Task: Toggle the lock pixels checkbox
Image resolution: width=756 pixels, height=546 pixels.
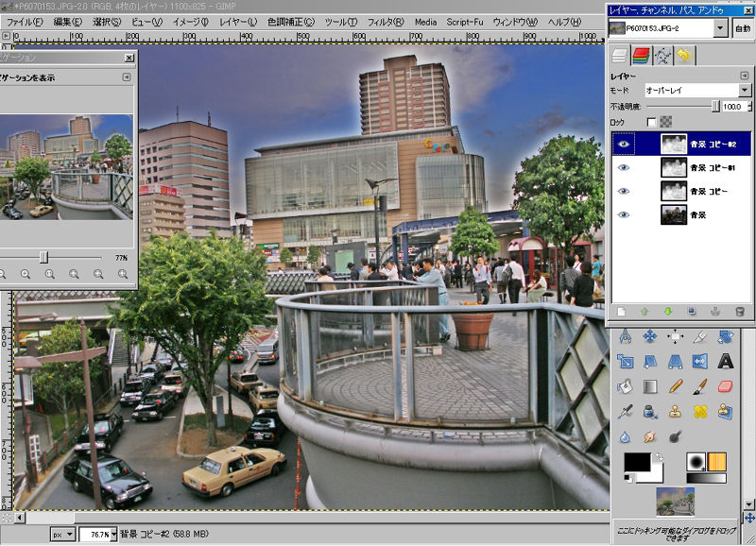Action: (x=651, y=122)
